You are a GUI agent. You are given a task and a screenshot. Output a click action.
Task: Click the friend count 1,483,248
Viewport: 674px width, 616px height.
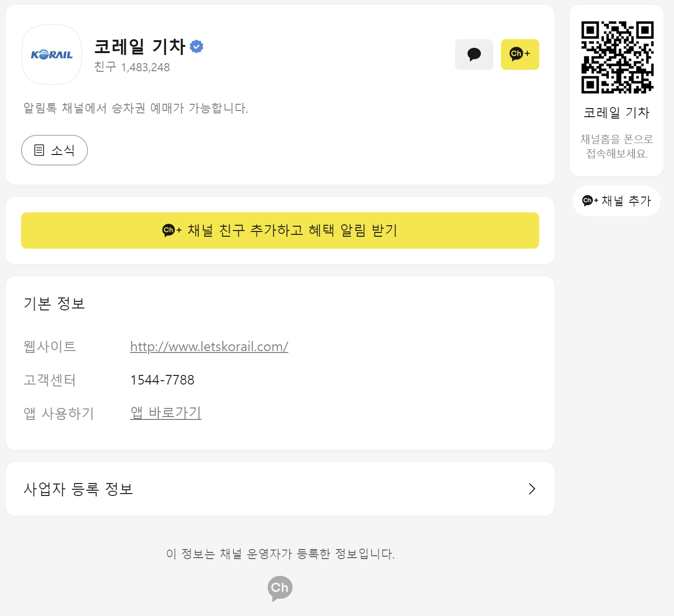coord(145,67)
